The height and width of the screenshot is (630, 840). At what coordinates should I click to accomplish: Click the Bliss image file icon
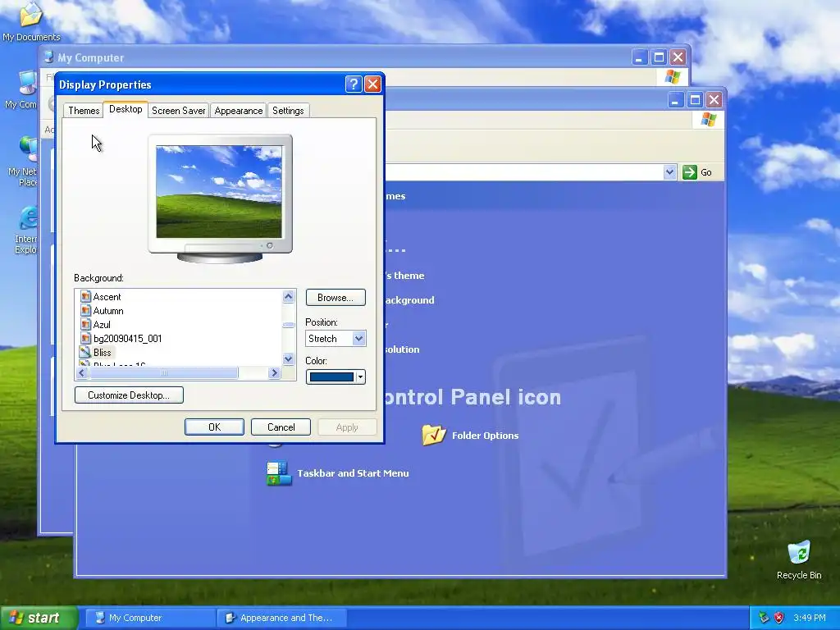coord(85,352)
